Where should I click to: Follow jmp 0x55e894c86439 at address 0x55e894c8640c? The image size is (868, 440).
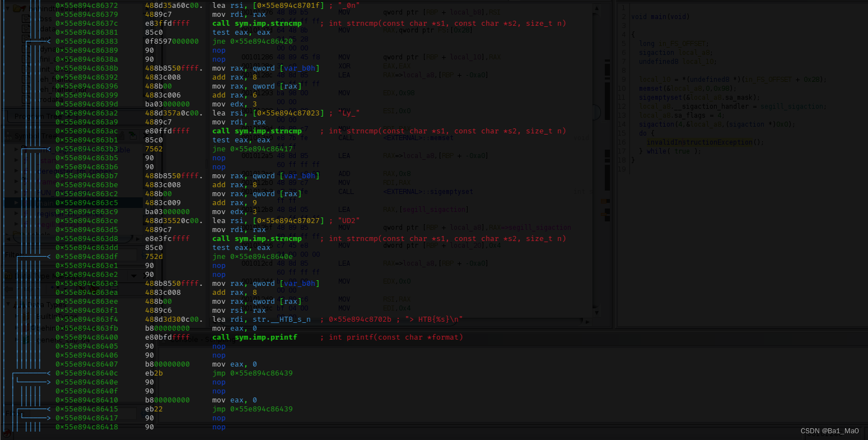[x=252, y=373]
